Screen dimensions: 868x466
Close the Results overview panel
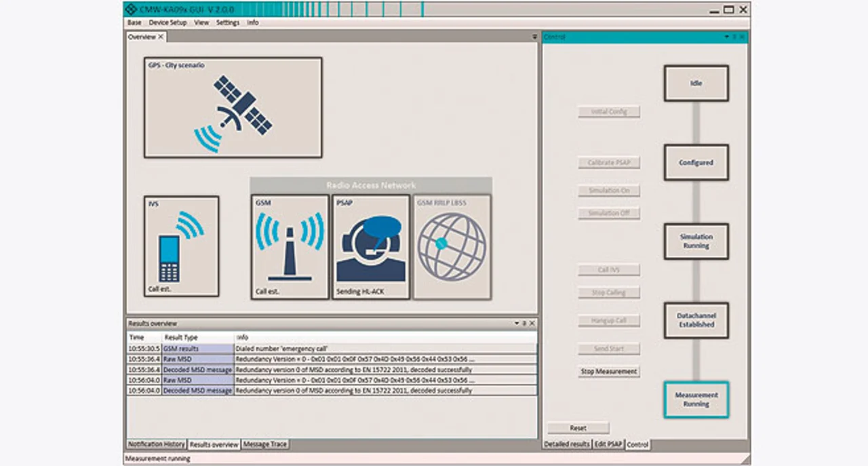point(532,324)
